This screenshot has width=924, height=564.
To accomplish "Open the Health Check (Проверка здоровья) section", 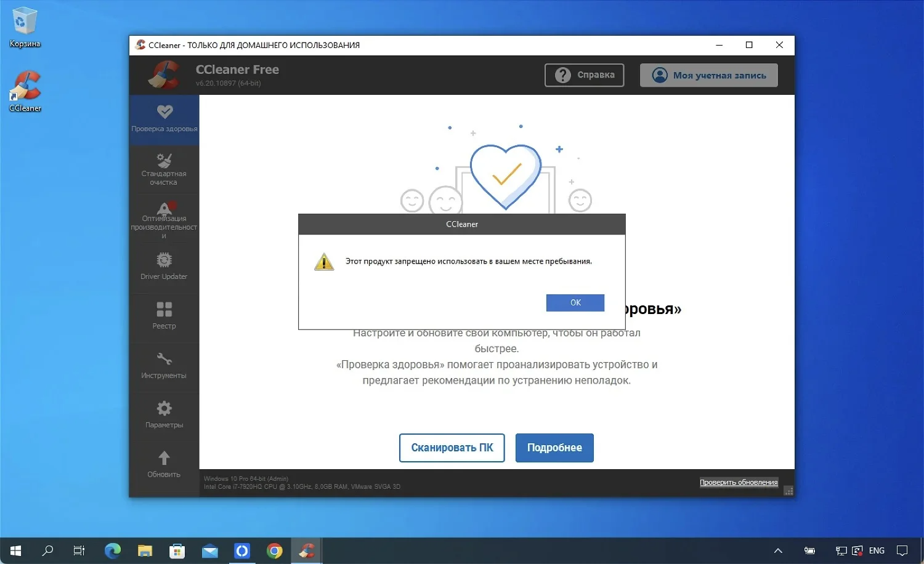I will click(164, 119).
